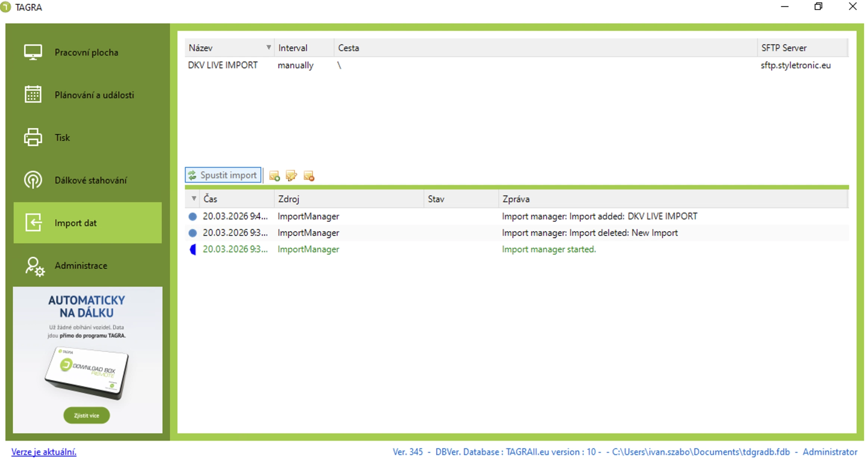This screenshot has width=868, height=465.
Task: Click the printer icon beside Tisk
Action: (33, 137)
